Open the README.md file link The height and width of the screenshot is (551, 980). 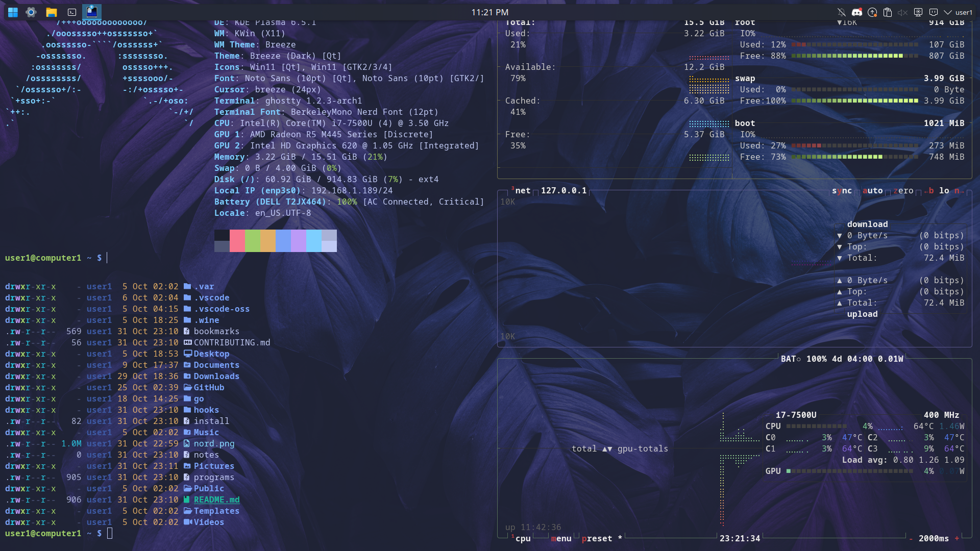(x=216, y=500)
